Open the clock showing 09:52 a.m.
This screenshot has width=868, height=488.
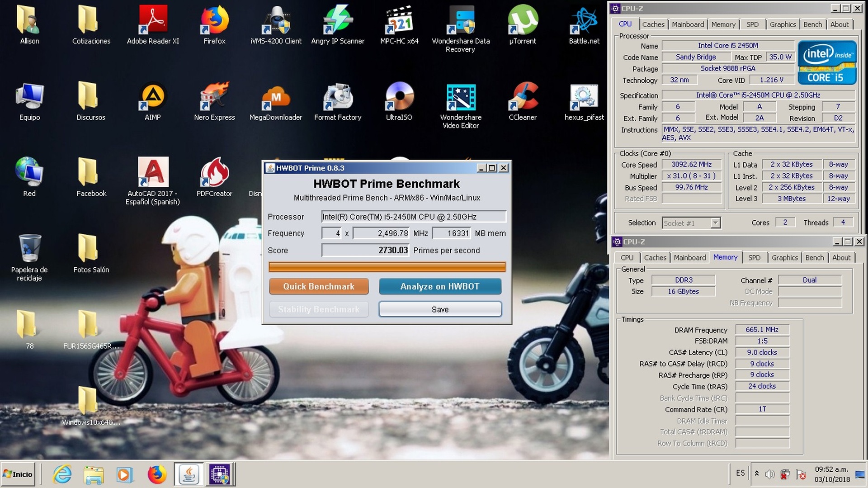832,474
